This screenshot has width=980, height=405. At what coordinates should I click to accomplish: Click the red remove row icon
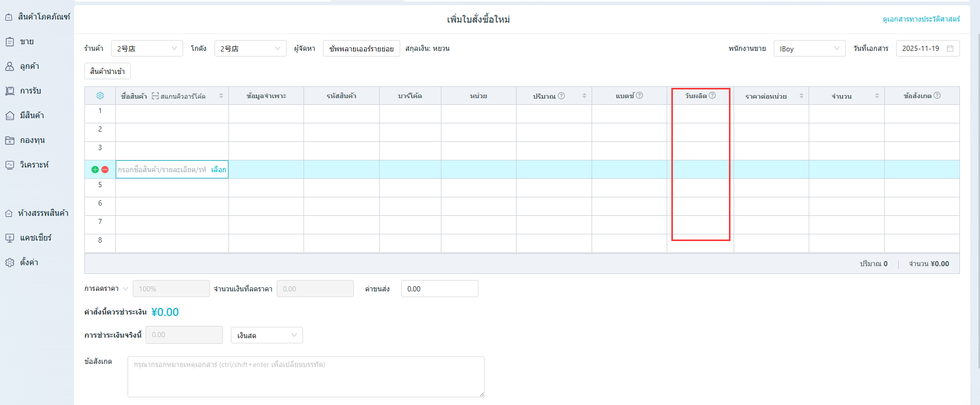pos(105,170)
